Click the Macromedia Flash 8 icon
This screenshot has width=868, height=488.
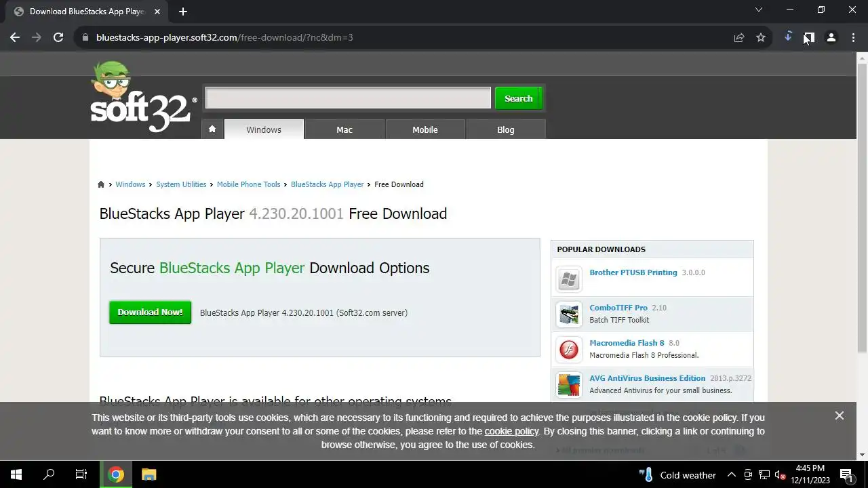click(569, 349)
